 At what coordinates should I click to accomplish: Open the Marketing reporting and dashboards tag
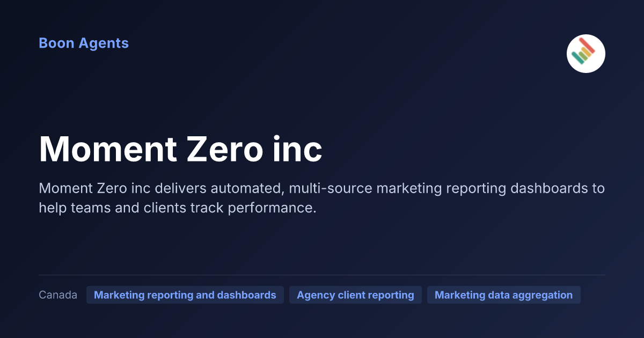coord(185,295)
